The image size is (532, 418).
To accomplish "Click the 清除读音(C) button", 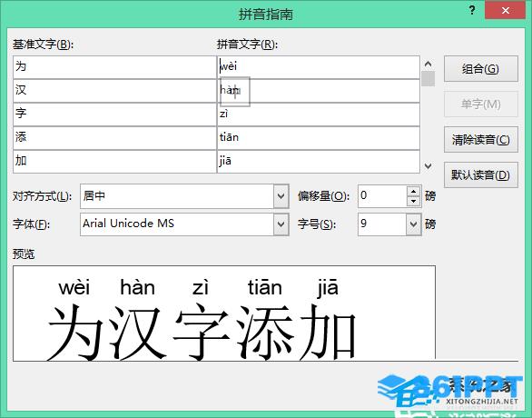I will point(481,140).
